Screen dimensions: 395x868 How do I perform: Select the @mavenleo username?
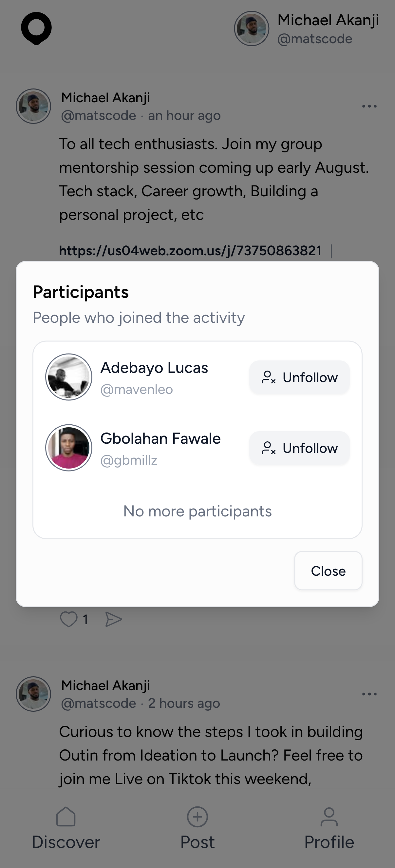[x=136, y=390]
